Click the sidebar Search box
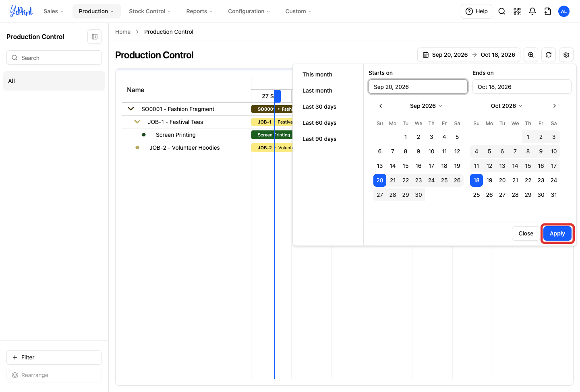This screenshot has height=392, width=580. (x=54, y=58)
